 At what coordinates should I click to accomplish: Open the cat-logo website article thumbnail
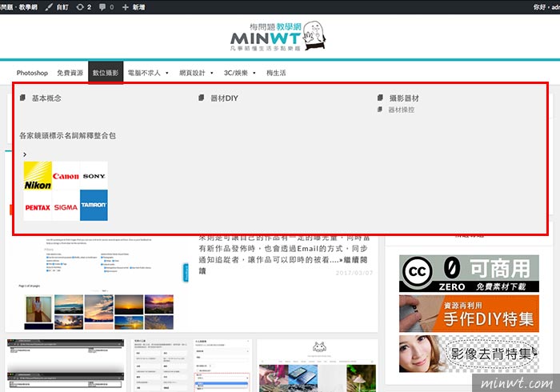coord(317,365)
